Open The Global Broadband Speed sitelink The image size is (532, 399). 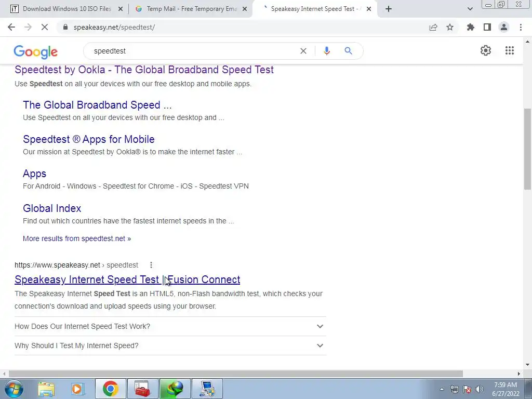pyautogui.click(x=97, y=105)
